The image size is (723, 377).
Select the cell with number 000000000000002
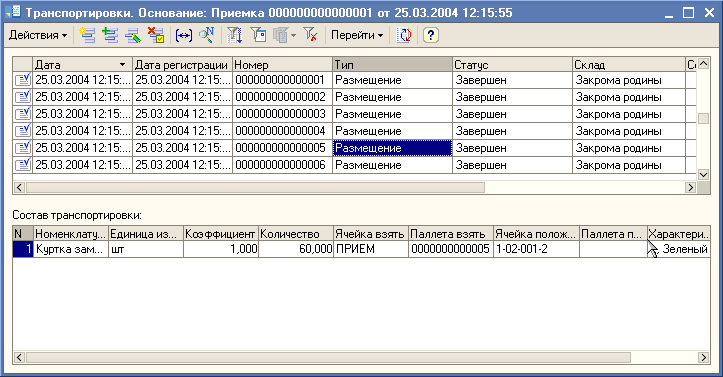(x=282, y=97)
